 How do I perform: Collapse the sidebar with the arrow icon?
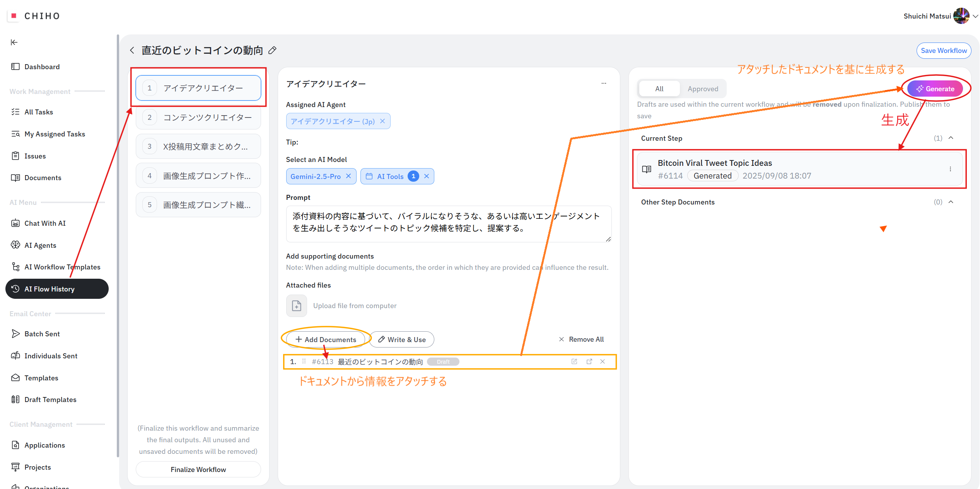coord(14,42)
